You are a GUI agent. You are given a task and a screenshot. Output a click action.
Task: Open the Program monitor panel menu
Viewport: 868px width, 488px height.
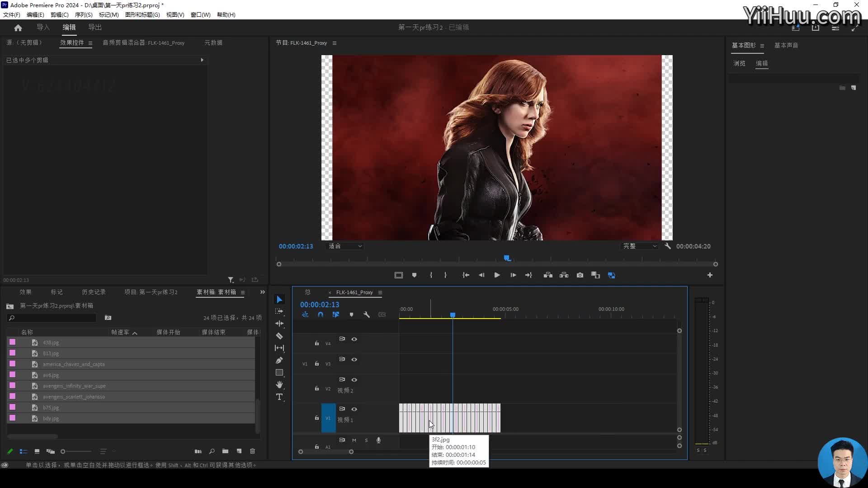335,43
